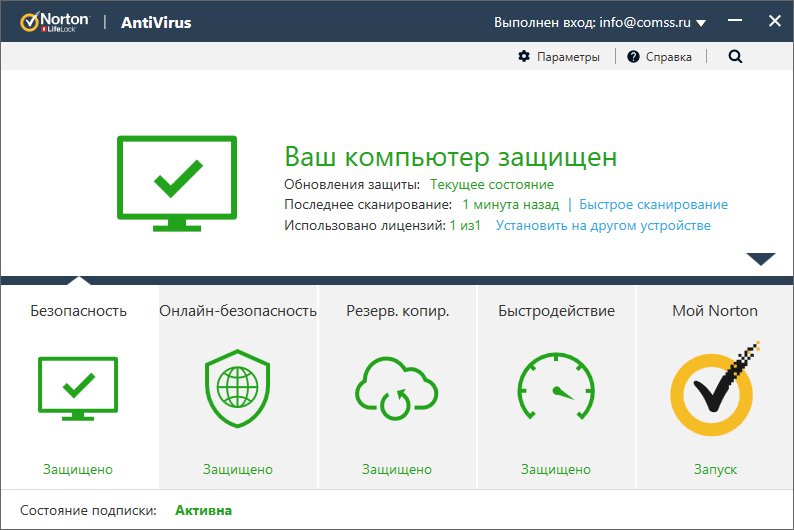Expand the account dropdown next to info@comss.ru
This screenshot has width=794, height=530.
coord(701,23)
